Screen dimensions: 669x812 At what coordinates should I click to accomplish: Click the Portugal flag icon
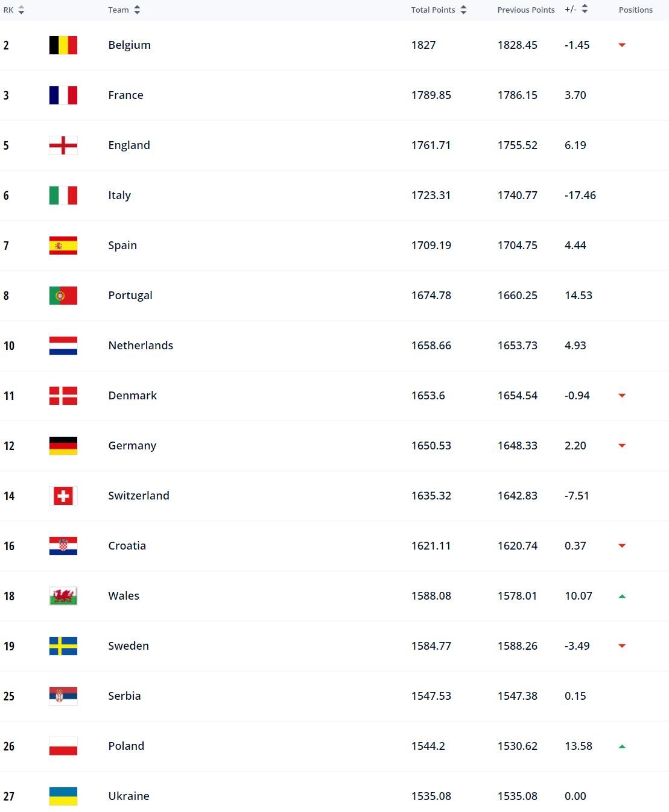[x=63, y=296]
